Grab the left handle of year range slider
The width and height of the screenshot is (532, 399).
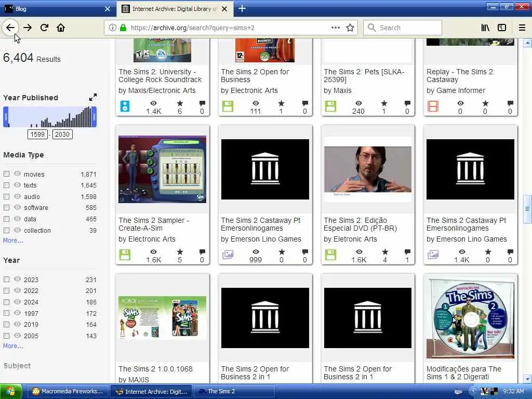(6, 117)
